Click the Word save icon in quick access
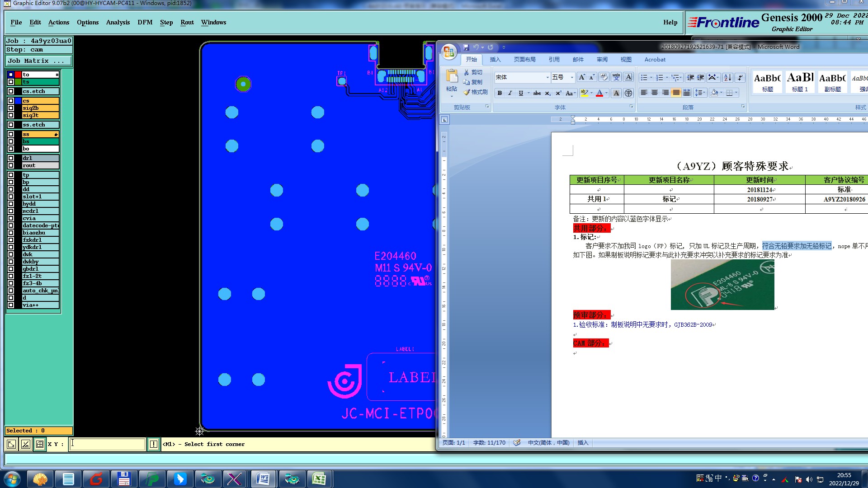The image size is (868, 488). click(x=466, y=47)
